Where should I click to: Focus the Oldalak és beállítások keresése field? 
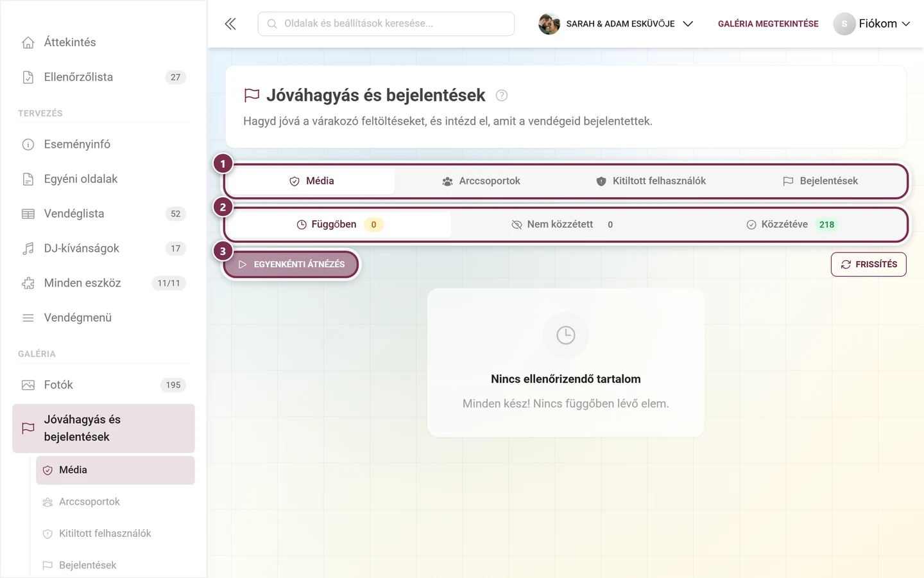pyautogui.click(x=386, y=24)
